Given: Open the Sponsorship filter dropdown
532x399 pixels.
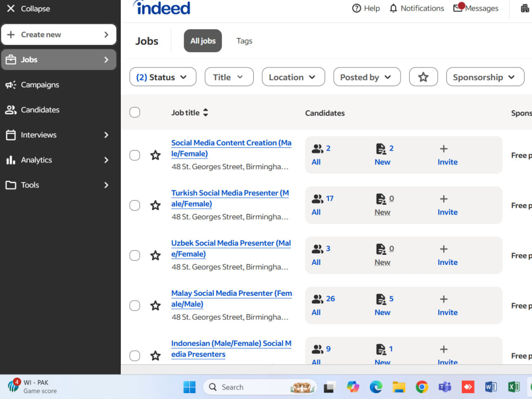Looking at the screenshot, I should click(x=485, y=77).
